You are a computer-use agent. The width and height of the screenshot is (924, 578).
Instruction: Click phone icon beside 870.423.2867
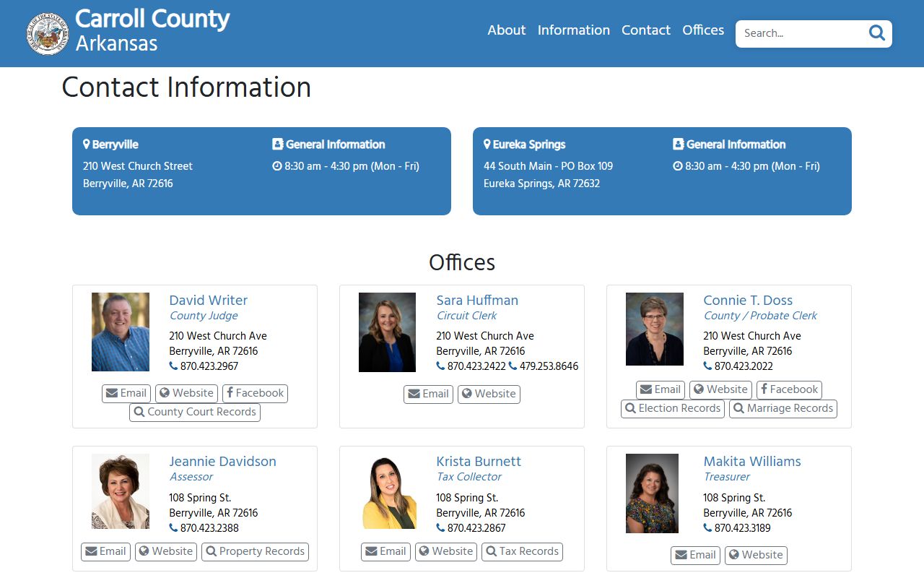click(440, 528)
